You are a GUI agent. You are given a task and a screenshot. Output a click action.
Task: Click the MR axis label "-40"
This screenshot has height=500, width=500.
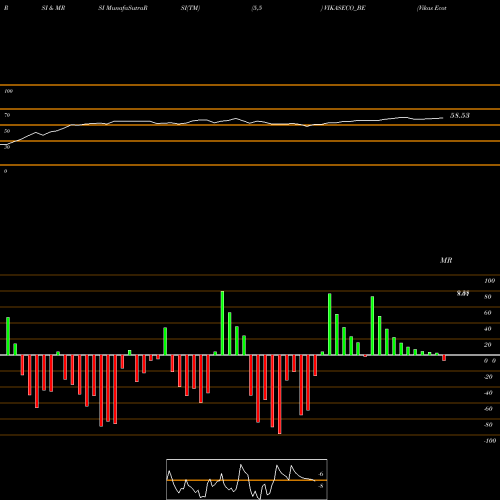pyautogui.click(x=488, y=393)
